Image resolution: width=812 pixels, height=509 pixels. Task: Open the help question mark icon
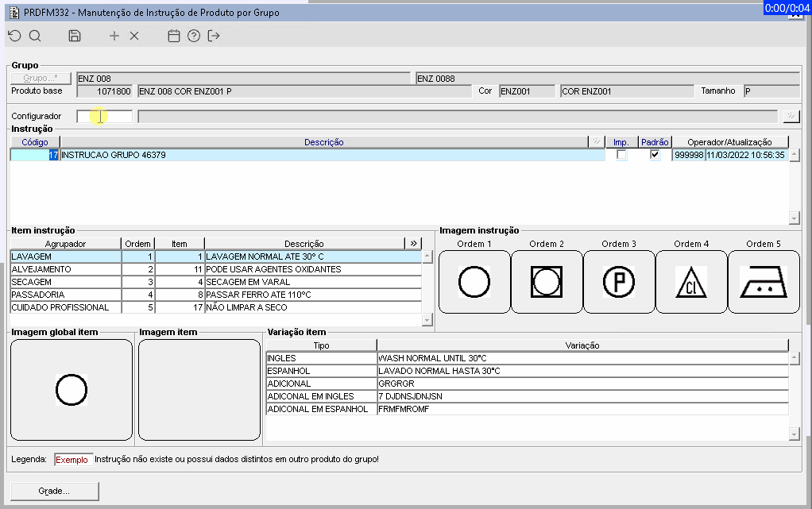point(194,36)
